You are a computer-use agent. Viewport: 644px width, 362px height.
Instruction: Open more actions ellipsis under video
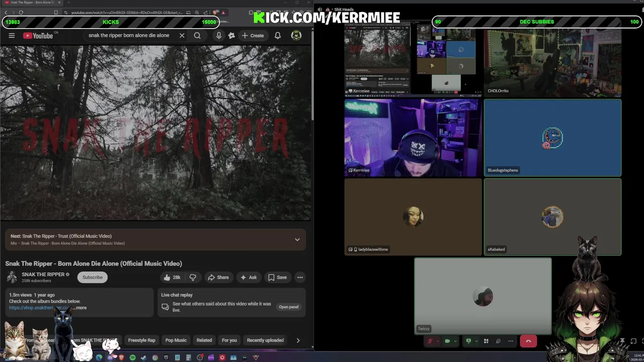tap(300, 277)
